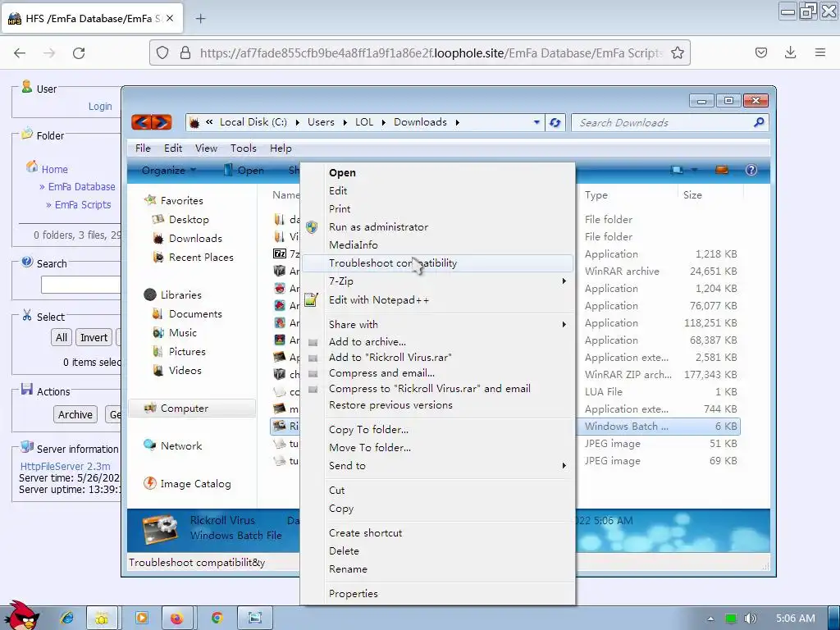Select the 7z file icon in list
This screenshot has height=630, width=840.
click(280, 254)
